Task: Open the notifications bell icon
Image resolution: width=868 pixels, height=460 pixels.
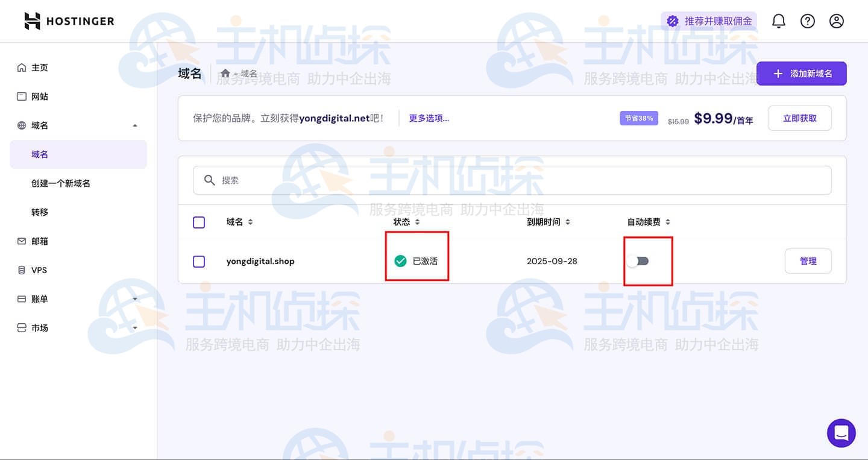Action: coord(779,21)
